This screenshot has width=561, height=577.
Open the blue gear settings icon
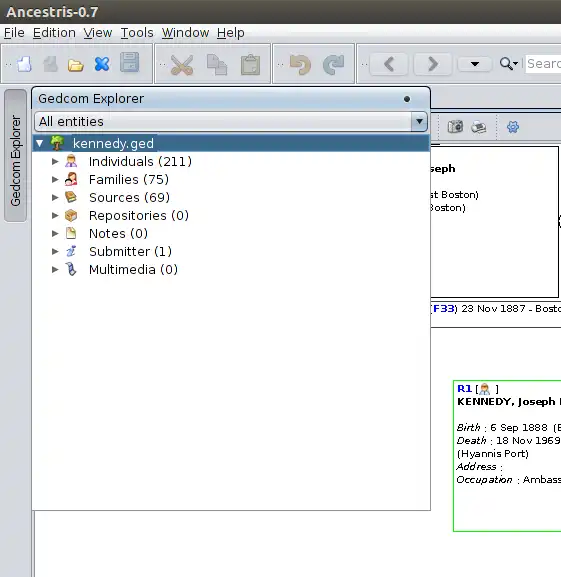pos(513,127)
